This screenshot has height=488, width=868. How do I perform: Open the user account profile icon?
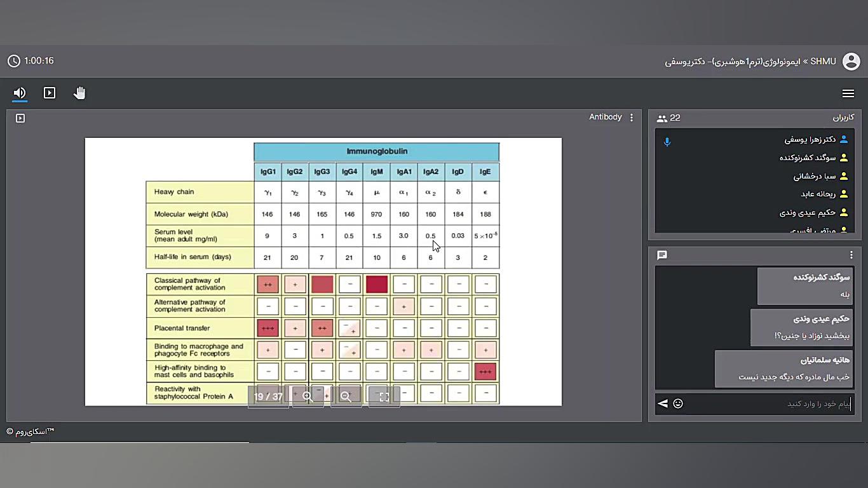point(851,62)
